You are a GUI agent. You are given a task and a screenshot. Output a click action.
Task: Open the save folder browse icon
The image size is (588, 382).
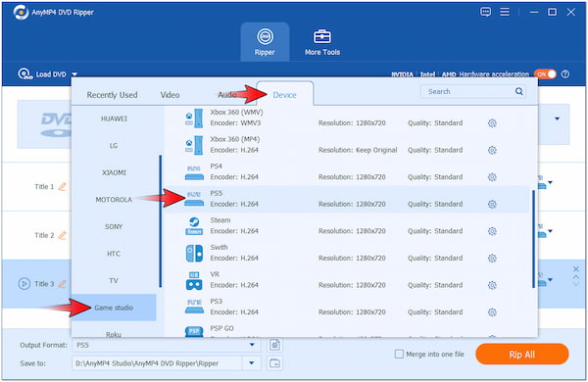[274, 362]
